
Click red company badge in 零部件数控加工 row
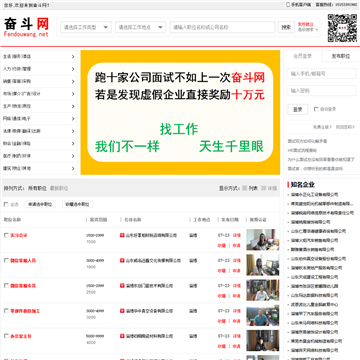click(122, 311)
